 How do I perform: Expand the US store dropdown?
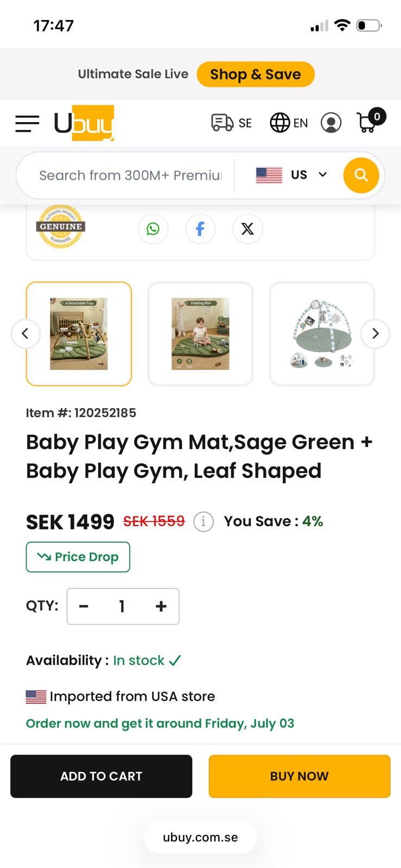coord(291,175)
